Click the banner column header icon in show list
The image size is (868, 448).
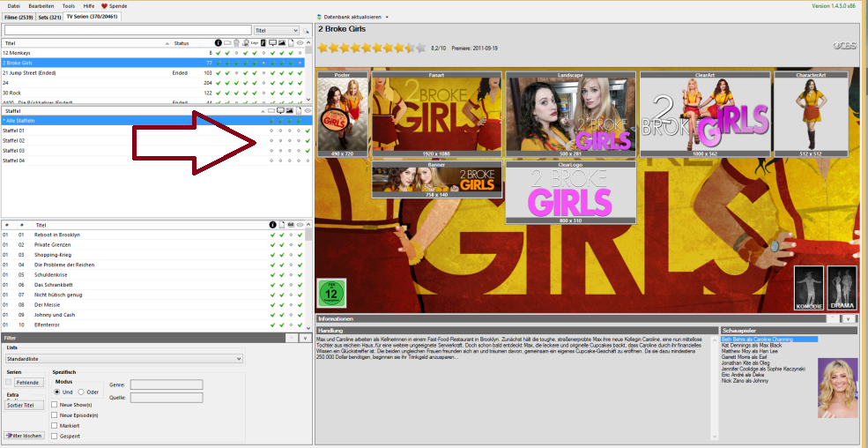(227, 42)
